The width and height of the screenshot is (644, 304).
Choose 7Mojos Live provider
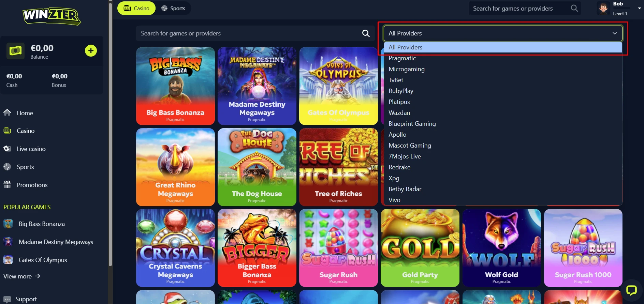coord(503,156)
